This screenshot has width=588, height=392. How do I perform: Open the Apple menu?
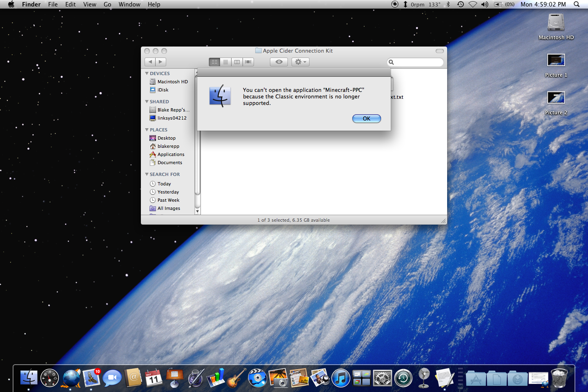point(11,4)
